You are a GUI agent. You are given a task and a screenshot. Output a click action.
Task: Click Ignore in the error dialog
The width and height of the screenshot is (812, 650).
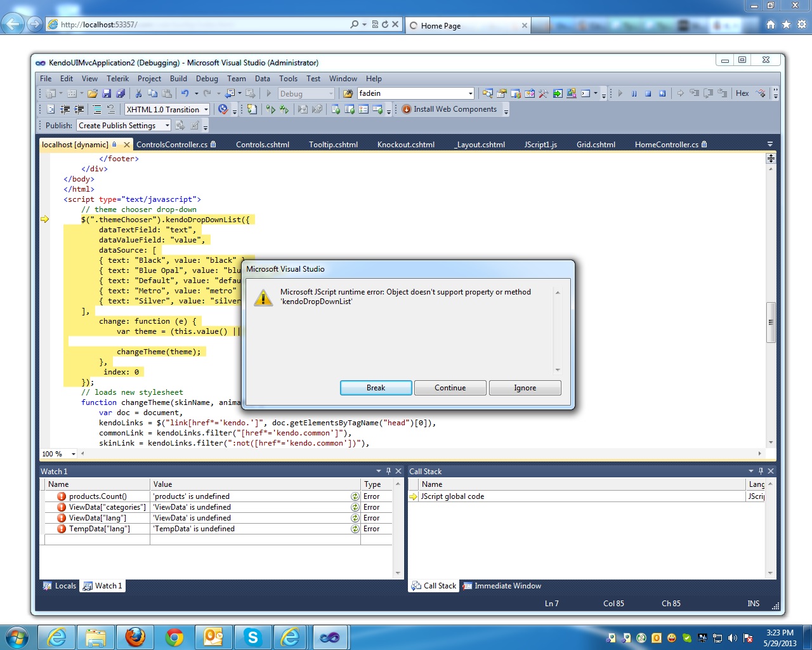(525, 388)
